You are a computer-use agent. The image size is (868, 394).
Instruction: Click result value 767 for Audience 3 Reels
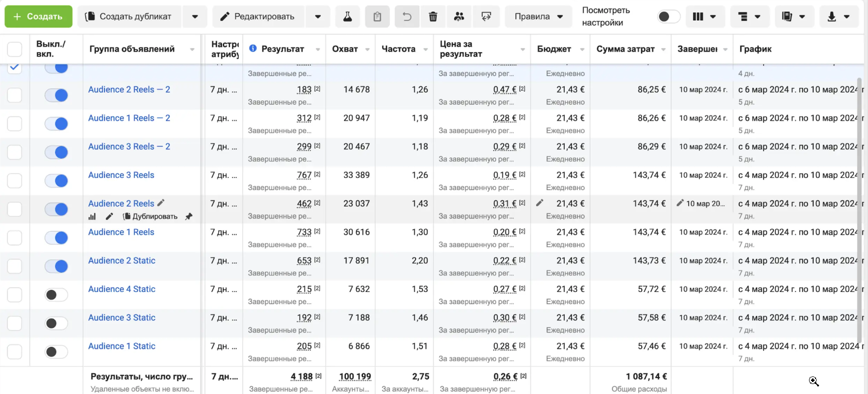click(304, 175)
